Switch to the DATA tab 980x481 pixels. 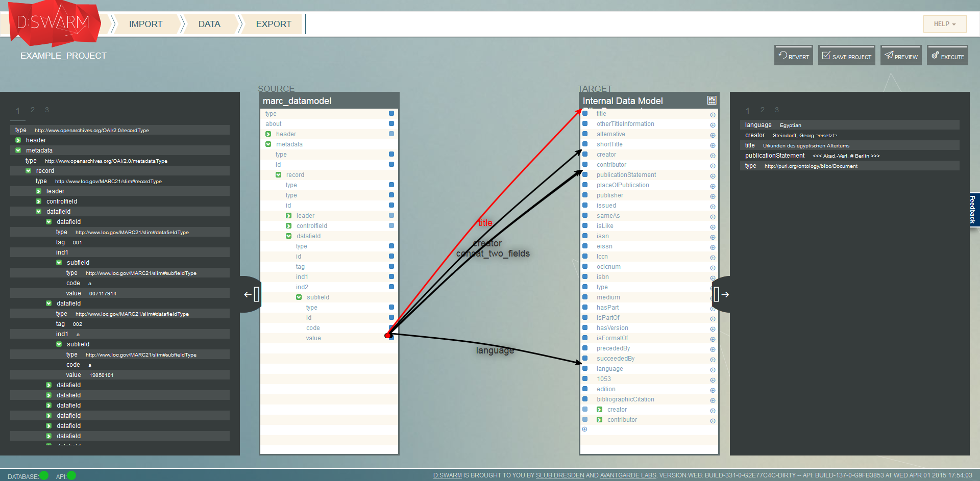(209, 23)
